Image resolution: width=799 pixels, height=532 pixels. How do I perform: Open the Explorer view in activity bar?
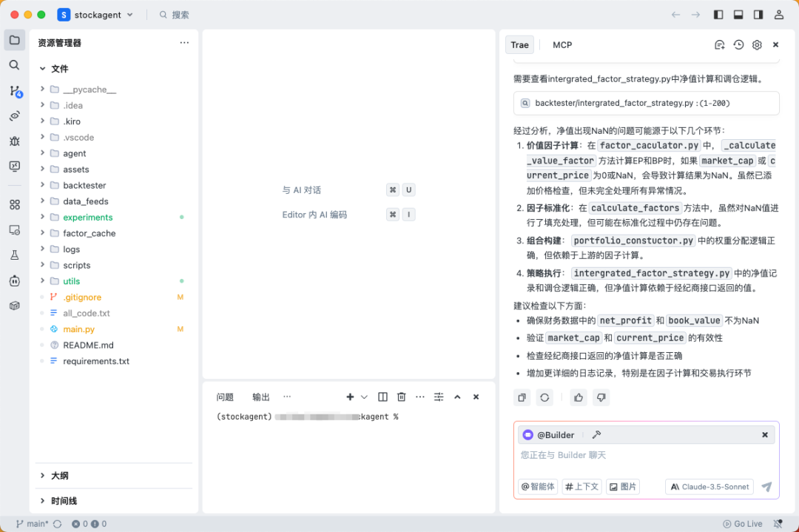click(15, 40)
